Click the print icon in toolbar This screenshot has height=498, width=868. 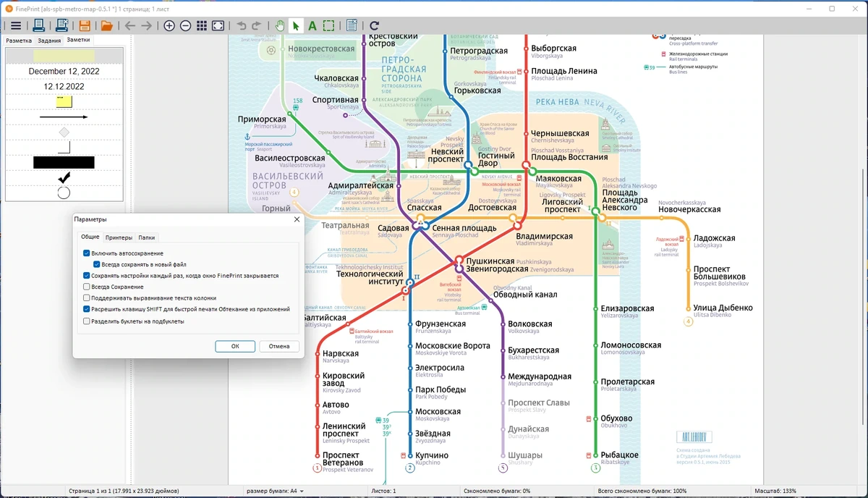coord(39,26)
